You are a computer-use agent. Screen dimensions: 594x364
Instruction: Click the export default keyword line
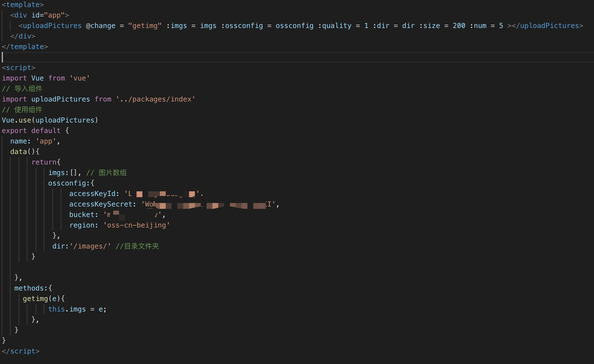point(35,131)
